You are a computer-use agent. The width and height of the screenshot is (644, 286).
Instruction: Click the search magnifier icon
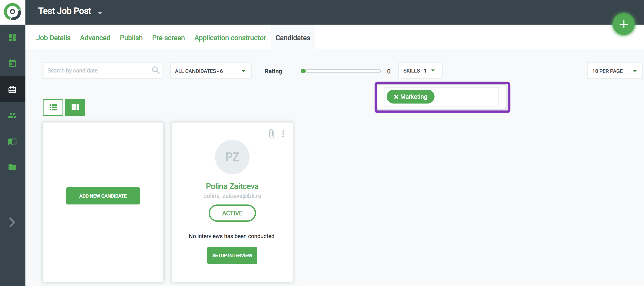click(x=155, y=70)
